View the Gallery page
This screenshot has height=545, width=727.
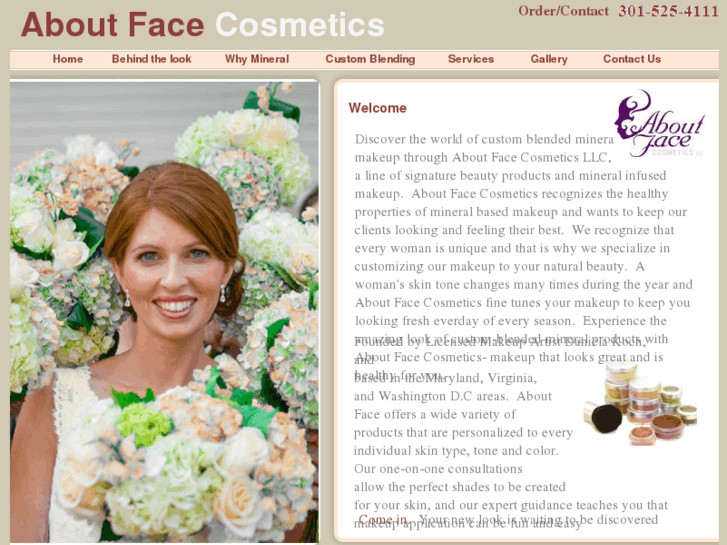549,59
